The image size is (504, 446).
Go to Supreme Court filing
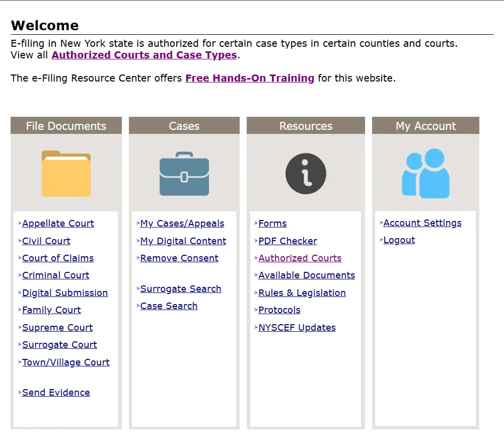tap(57, 328)
